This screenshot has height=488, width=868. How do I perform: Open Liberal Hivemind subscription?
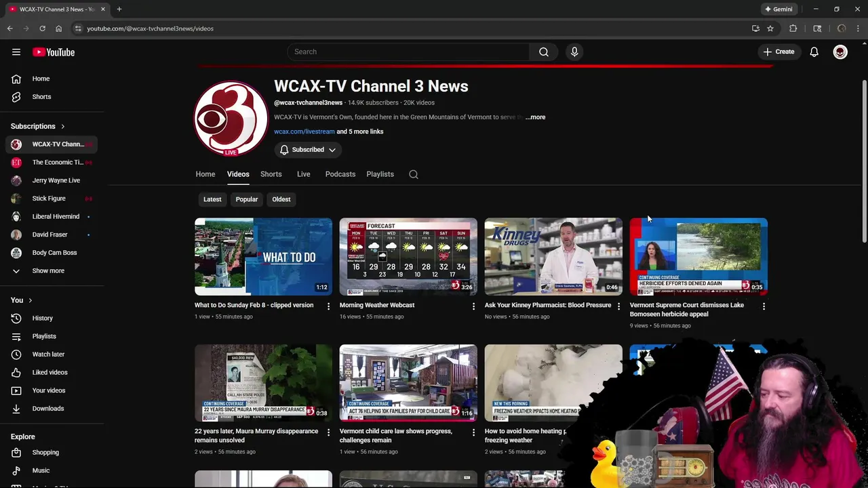(52, 217)
